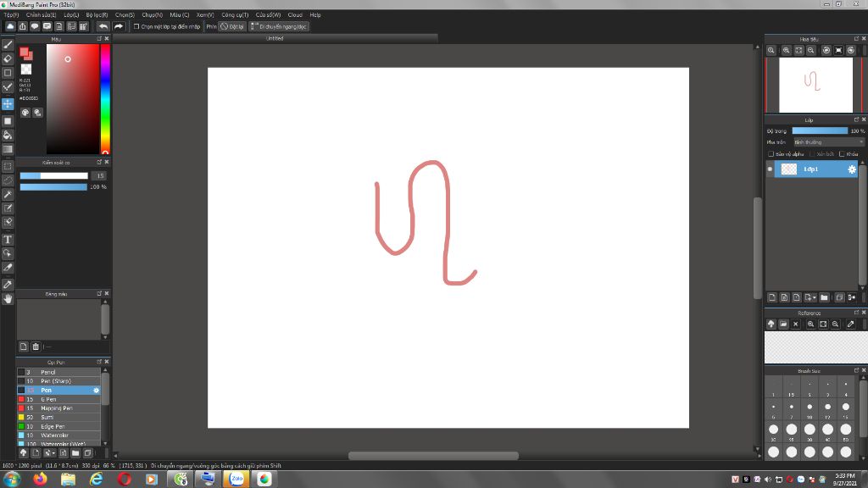Click the export/share icon in toolbar

click(x=23, y=26)
